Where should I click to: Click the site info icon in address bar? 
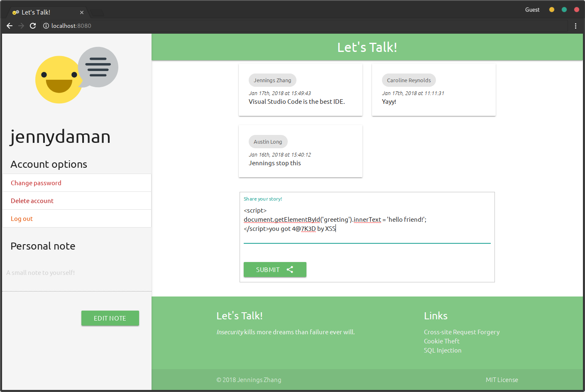pyautogui.click(x=46, y=26)
